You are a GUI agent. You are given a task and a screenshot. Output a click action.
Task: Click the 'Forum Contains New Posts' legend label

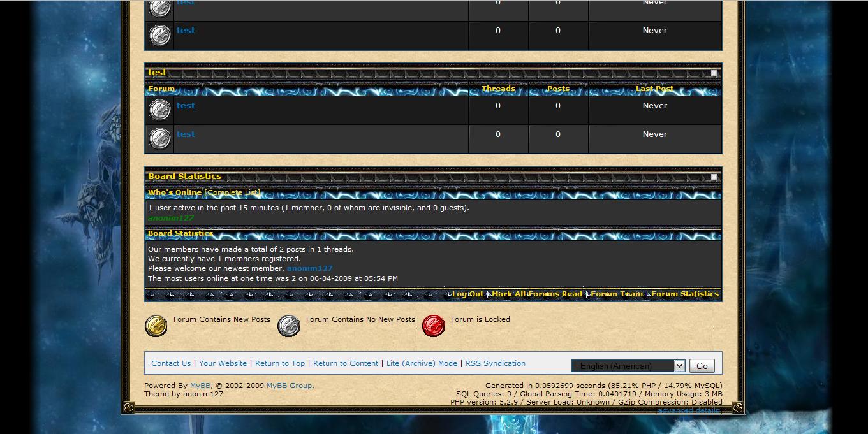click(x=222, y=319)
